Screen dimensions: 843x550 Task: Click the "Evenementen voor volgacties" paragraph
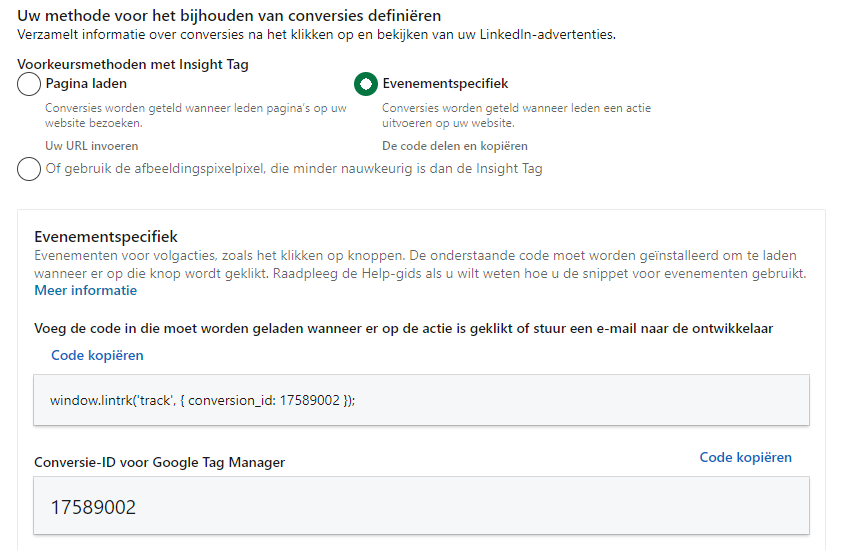point(420,265)
